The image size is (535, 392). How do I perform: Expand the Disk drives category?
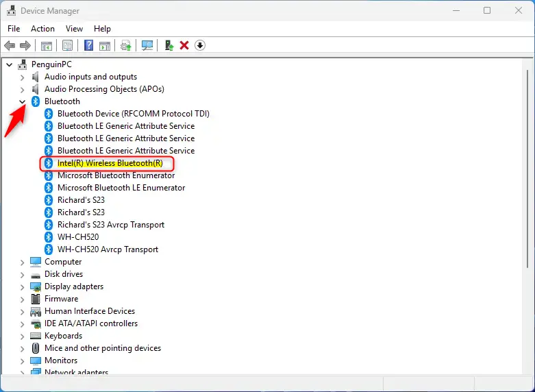click(22, 275)
